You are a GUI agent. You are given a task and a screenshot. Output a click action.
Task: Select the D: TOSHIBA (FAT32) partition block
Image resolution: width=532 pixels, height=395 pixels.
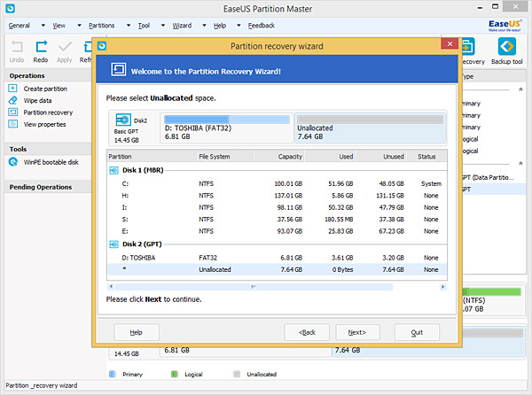227,128
